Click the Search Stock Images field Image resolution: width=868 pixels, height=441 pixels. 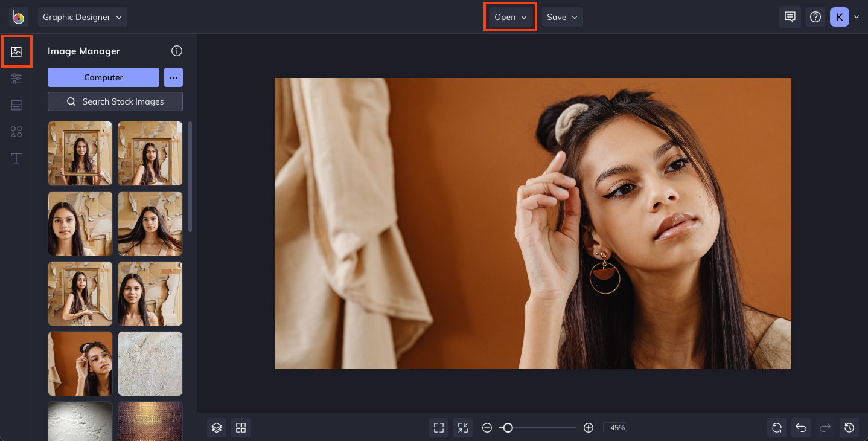pyautogui.click(x=115, y=101)
